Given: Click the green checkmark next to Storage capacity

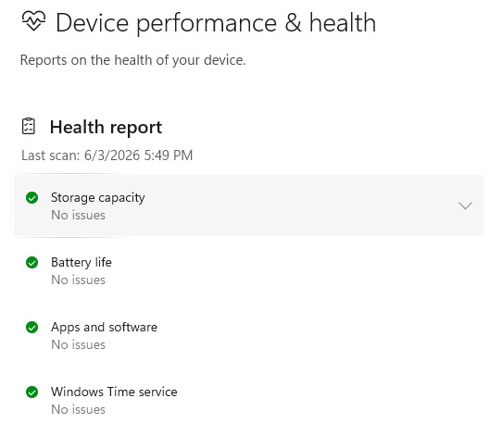Looking at the screenshot, I should (32, 197).
